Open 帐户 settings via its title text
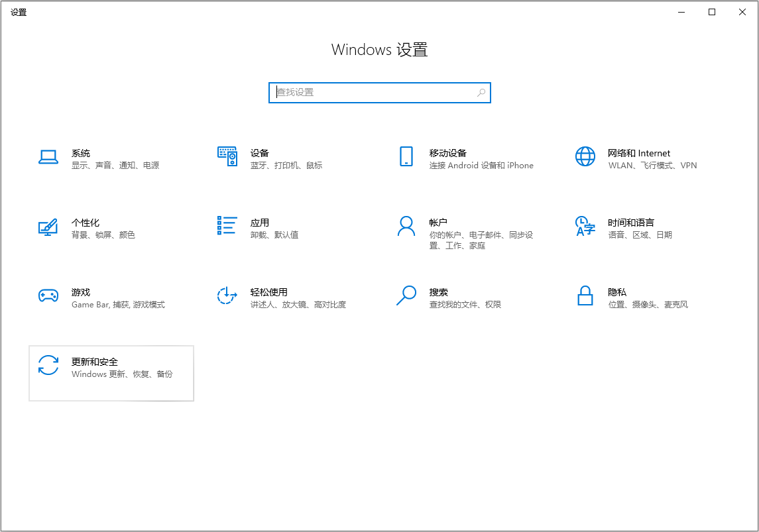Image resolution: width=759 pixels, height=532 pixels. click(438, 223)
